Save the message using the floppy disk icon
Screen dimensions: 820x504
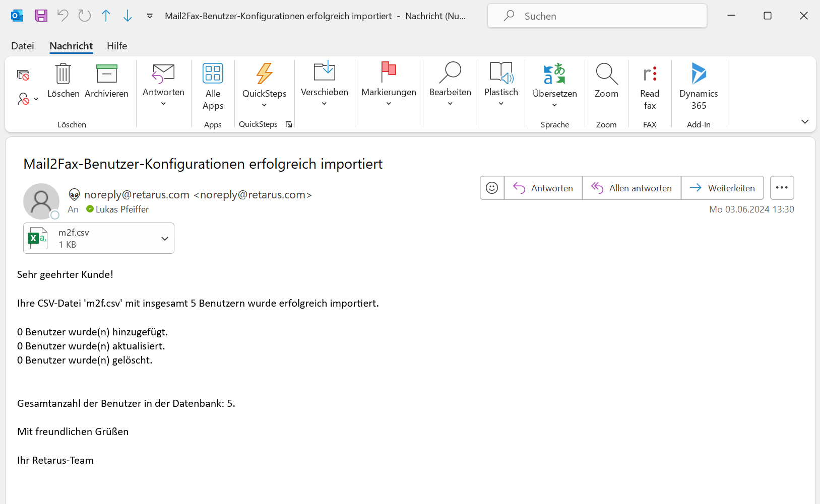(x=41, y=16)
